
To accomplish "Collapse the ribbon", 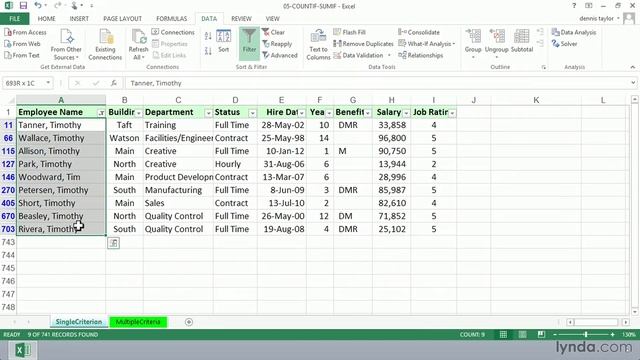I will (633, 67).
